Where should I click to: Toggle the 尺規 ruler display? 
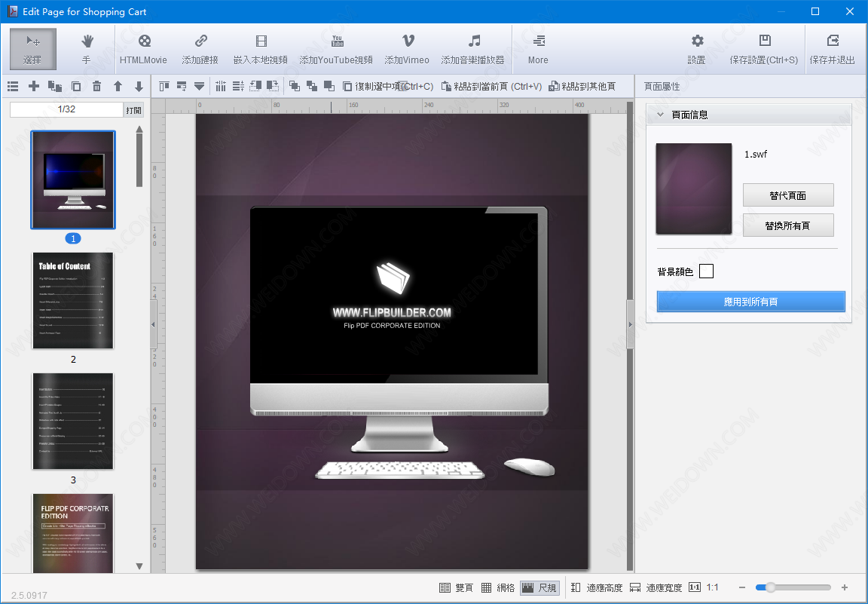539,588
